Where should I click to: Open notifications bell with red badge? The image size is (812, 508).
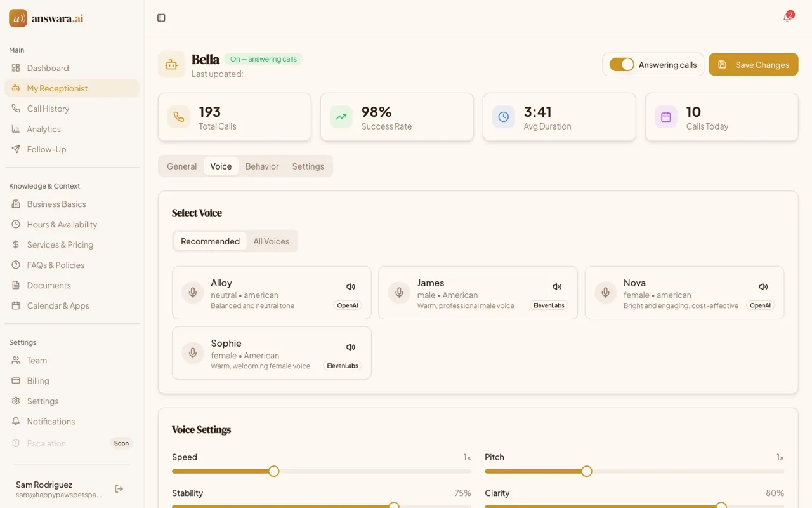click(x=787, y=18)
